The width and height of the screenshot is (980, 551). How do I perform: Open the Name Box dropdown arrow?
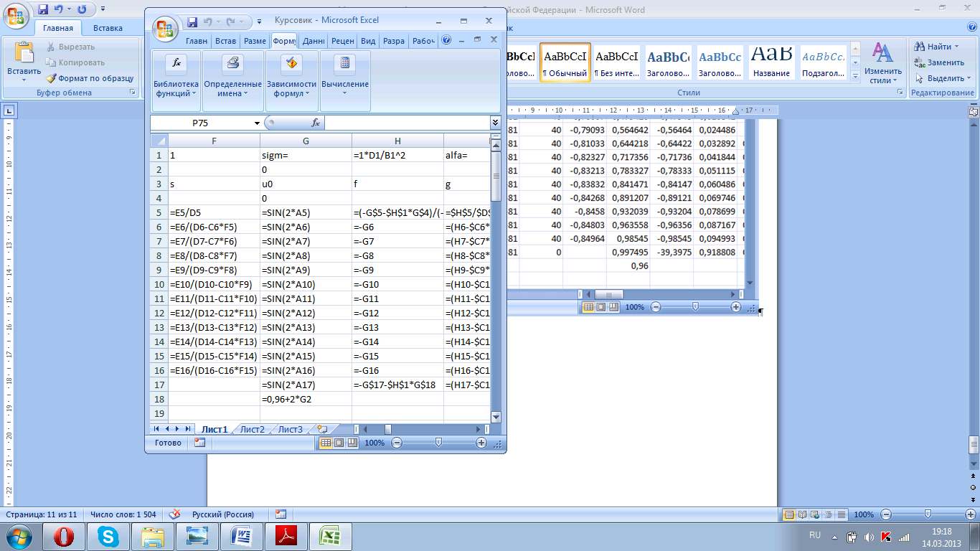pyautogui.click(x=258, y=123)
